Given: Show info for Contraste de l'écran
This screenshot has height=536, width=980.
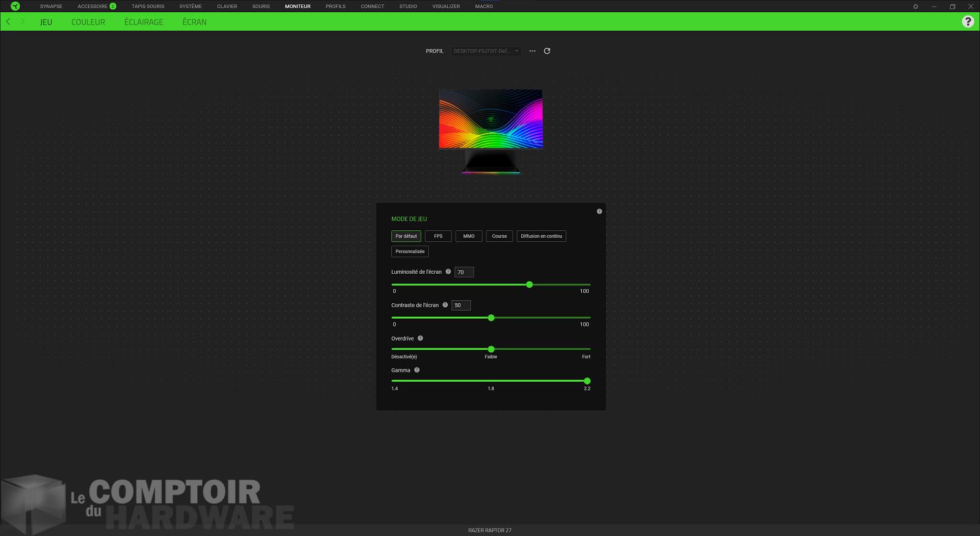Looking at the screenshot, I should point(445,304).
